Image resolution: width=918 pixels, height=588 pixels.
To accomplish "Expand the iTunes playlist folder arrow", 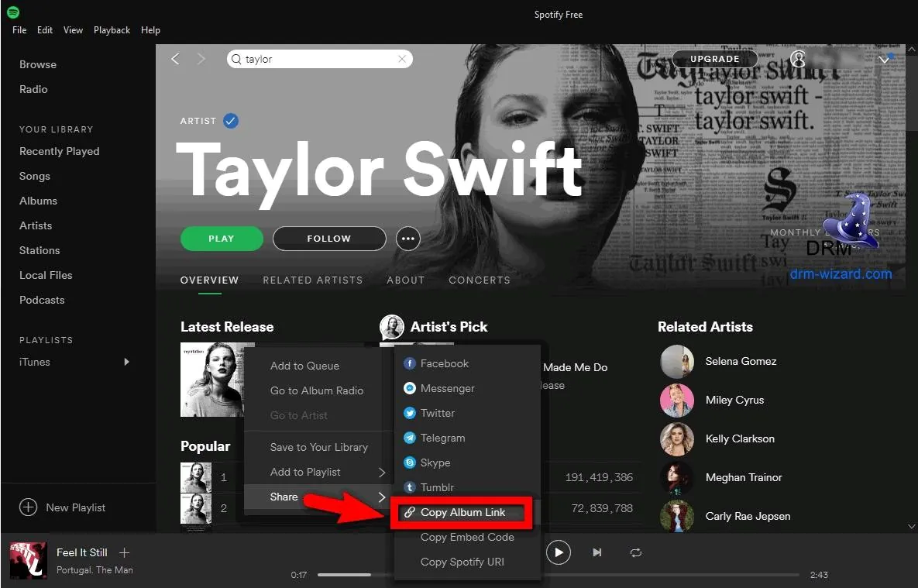I will [126, 362].
